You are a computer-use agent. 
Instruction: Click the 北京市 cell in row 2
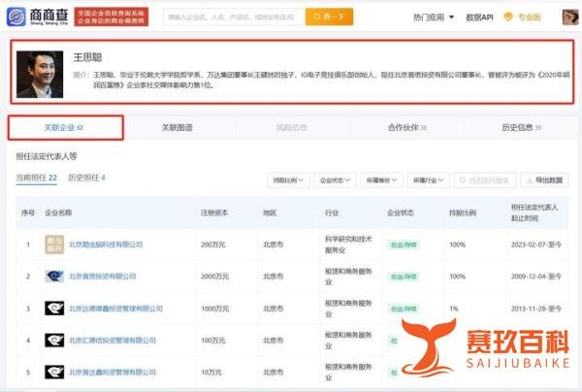[x=273, y=277]
